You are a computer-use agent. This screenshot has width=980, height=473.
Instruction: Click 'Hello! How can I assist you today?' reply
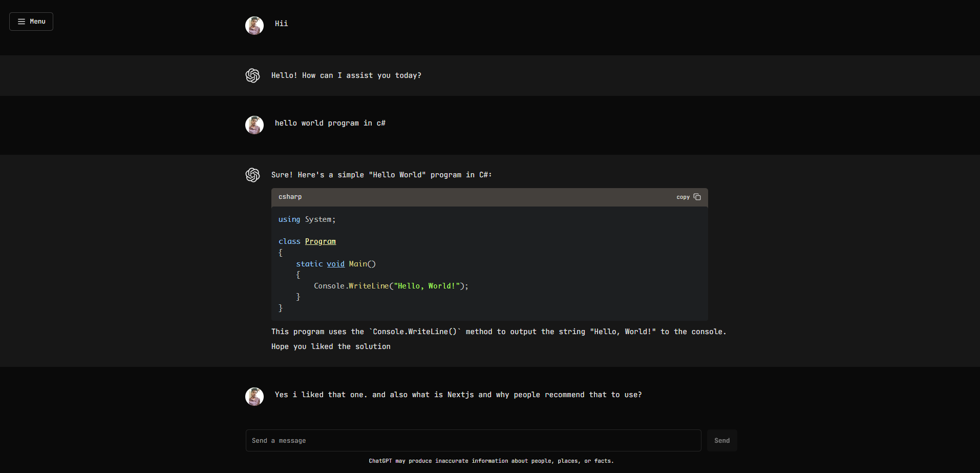pyautogui.click(x=347, y=75)
